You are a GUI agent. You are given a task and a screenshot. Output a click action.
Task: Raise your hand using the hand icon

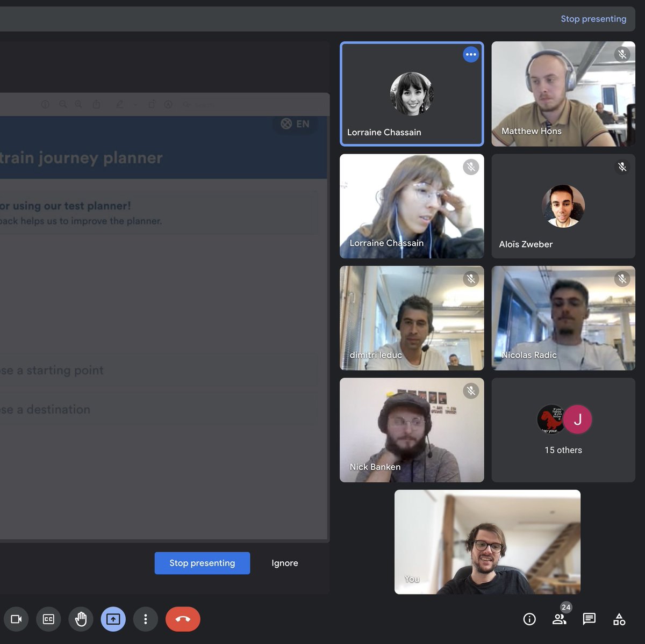point(81,619)
